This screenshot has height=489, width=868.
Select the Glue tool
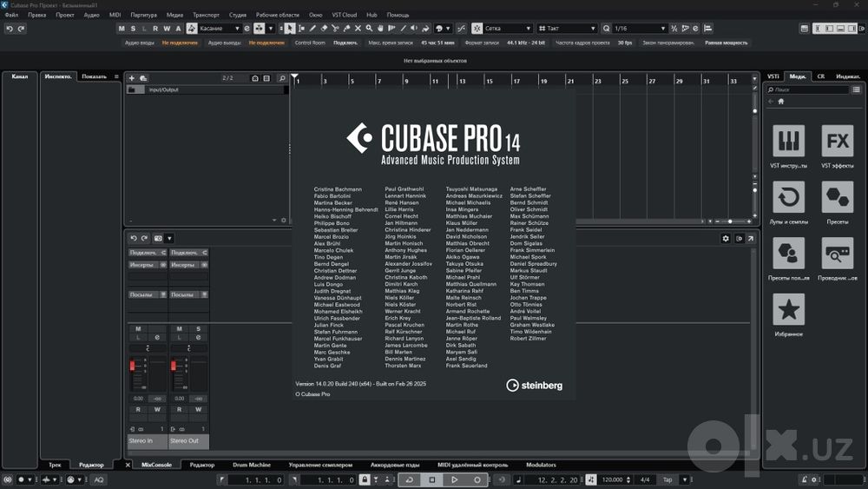[346, 29]
